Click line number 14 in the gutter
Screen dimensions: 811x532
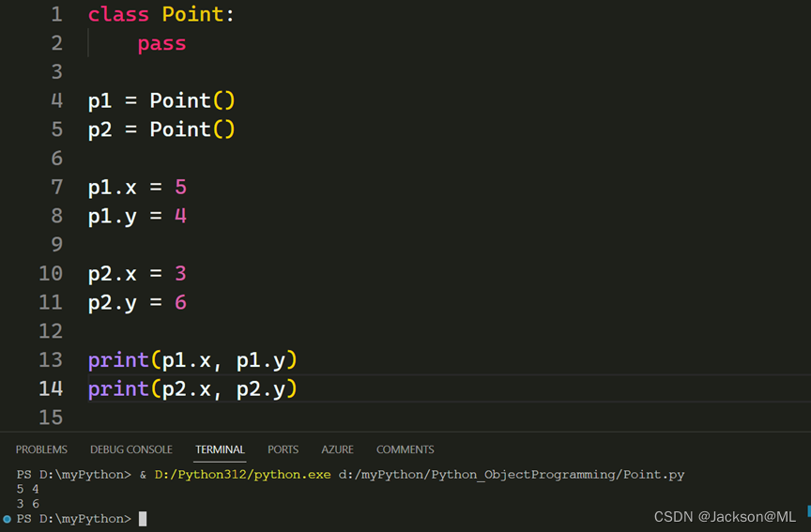(x=52, y=388)
